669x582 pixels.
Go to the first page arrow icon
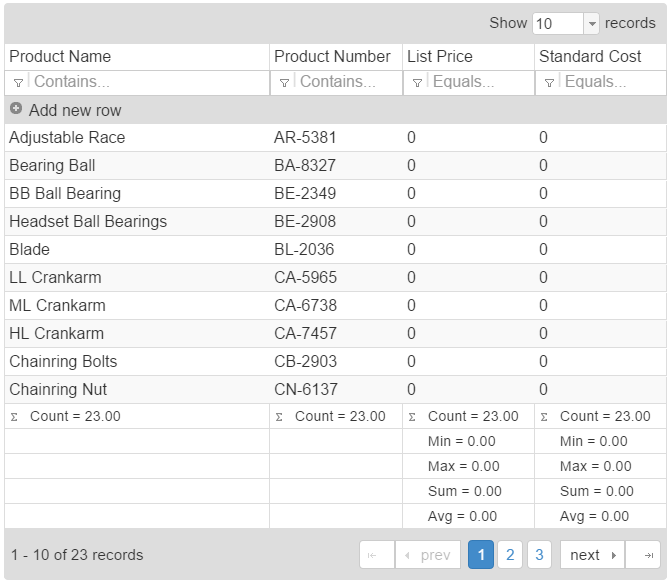click(375, 555)
